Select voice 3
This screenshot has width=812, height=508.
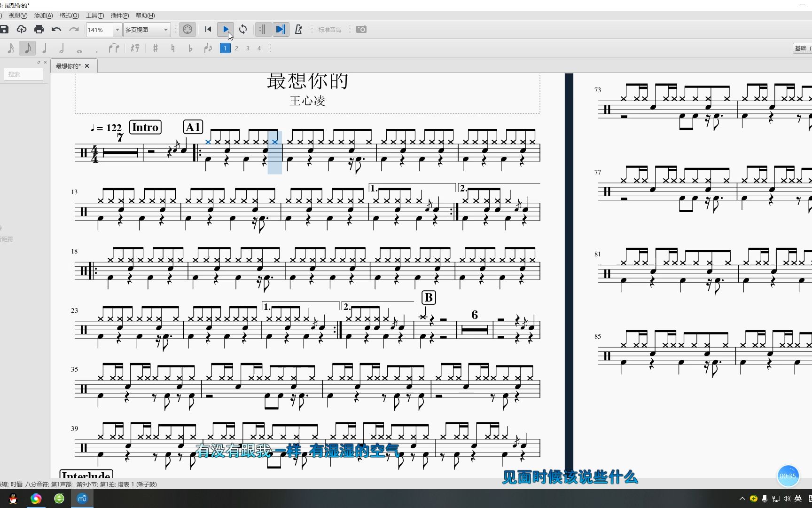pyautogui.click(x=248, y=48)
